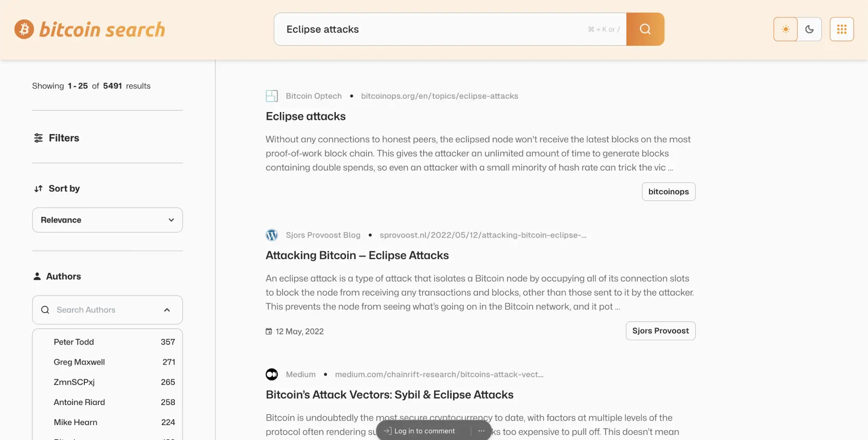Open the apps grid menu
This screenshot has width=868, height=440.
(841, 29)
